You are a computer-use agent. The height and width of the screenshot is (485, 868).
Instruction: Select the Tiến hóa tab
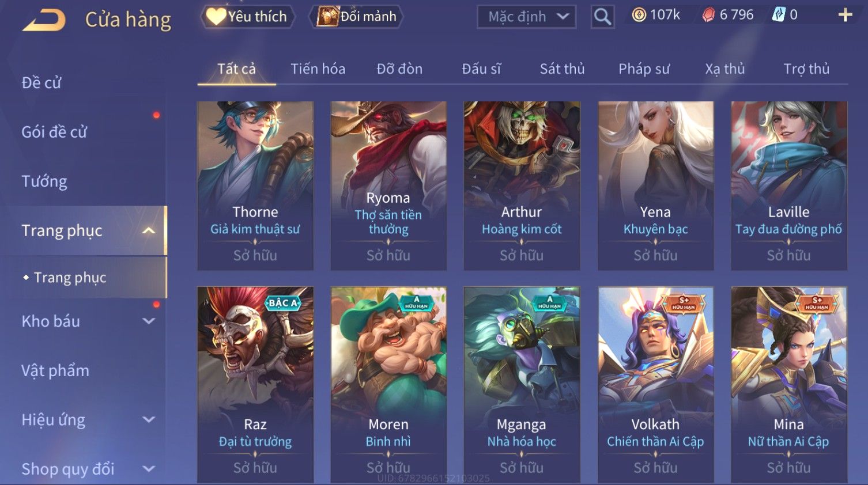coord(318,69)
